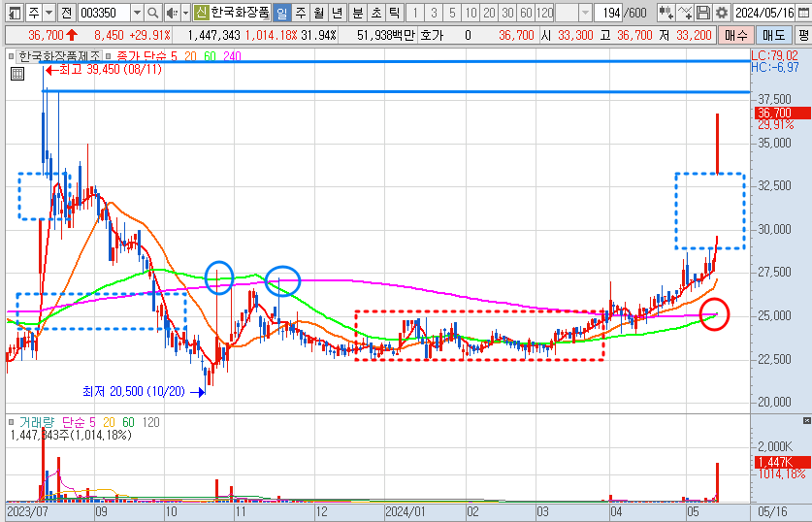Click the small square before 거래량 legend
The height and width of the screenshot is (522, 812).
tap(11, 423)
